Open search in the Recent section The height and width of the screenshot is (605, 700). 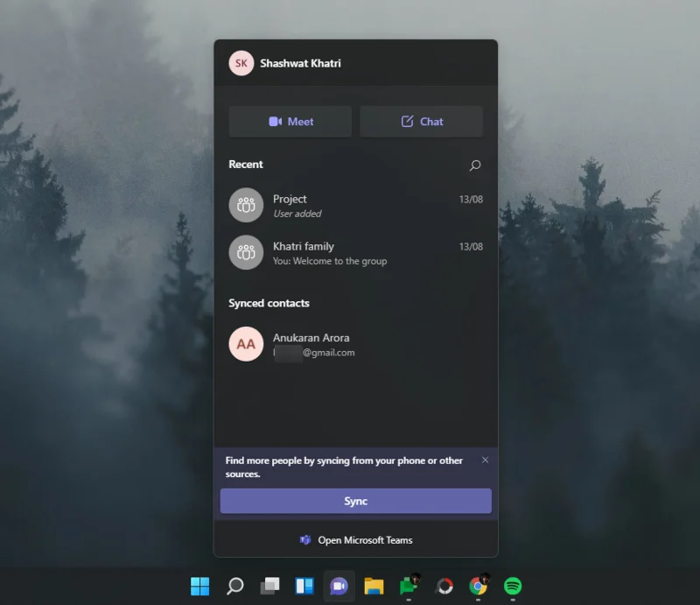[474, 165]
